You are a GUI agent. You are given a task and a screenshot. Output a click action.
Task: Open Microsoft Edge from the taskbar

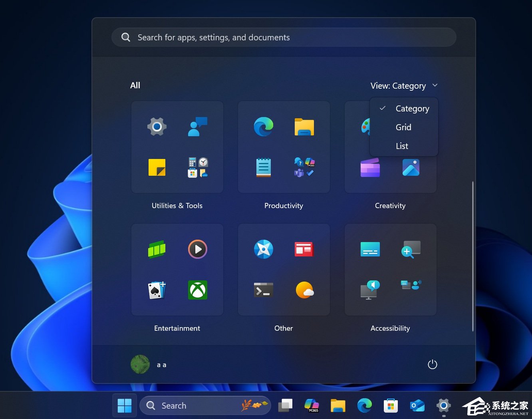click(x=364, y=406)
